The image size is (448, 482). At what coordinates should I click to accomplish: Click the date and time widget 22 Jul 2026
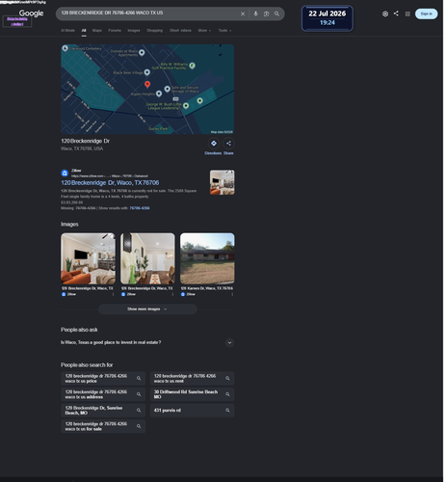point(328,18)
